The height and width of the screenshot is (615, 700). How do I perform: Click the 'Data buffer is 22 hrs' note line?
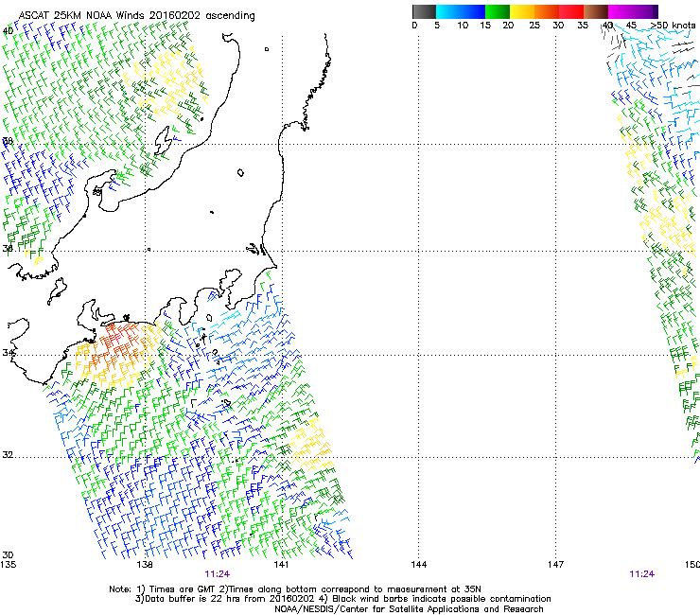[342, 599]
